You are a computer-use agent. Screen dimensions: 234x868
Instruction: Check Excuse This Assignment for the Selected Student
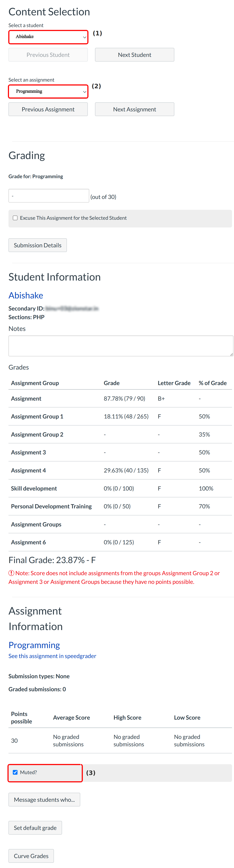click(x=15, y=218)
